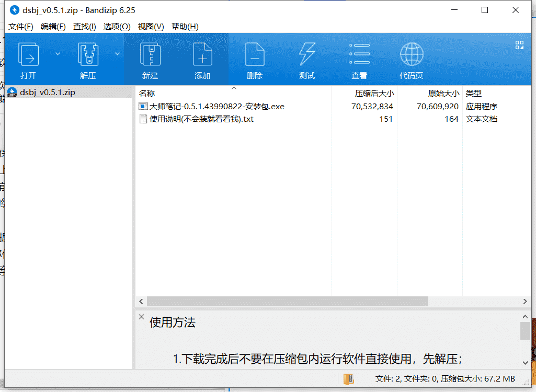
Task: Click the compressed size 70,532,834 cell
Action: tap(372, 106)
